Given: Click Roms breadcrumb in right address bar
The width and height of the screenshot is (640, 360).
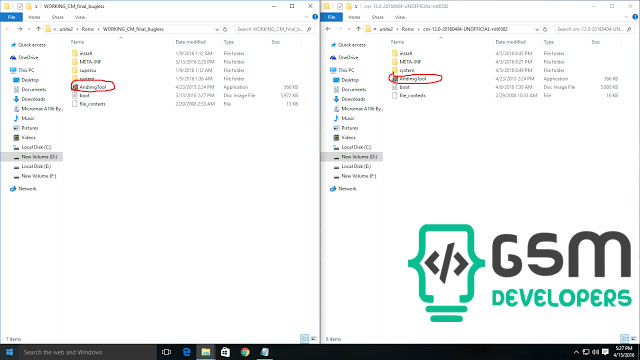Looking at the screenshot, I should [x=407, y=29].
